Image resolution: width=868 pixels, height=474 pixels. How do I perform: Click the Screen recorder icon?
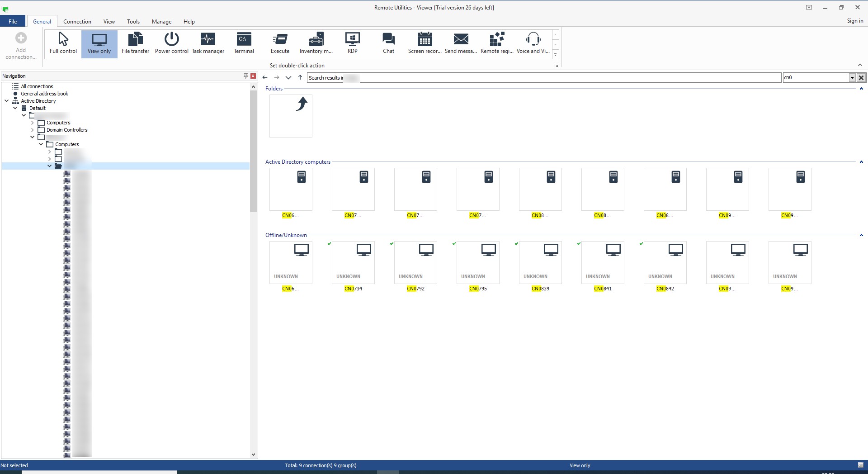coord(425,43)
